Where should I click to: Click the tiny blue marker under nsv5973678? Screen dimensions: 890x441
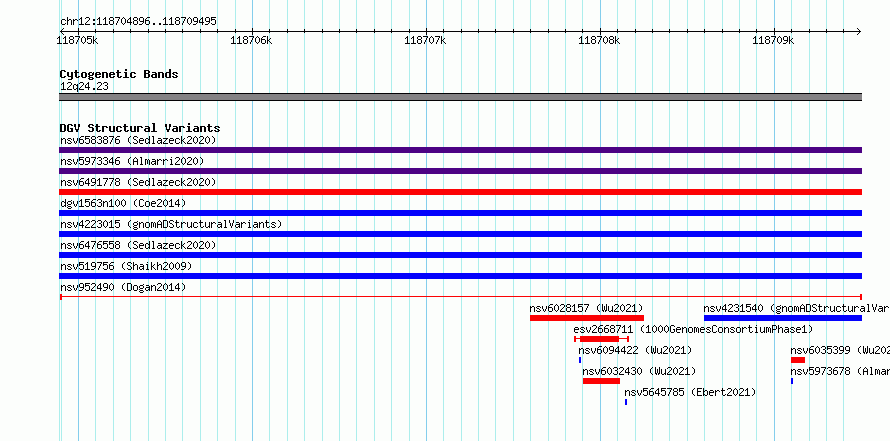[x=792, y=381]
